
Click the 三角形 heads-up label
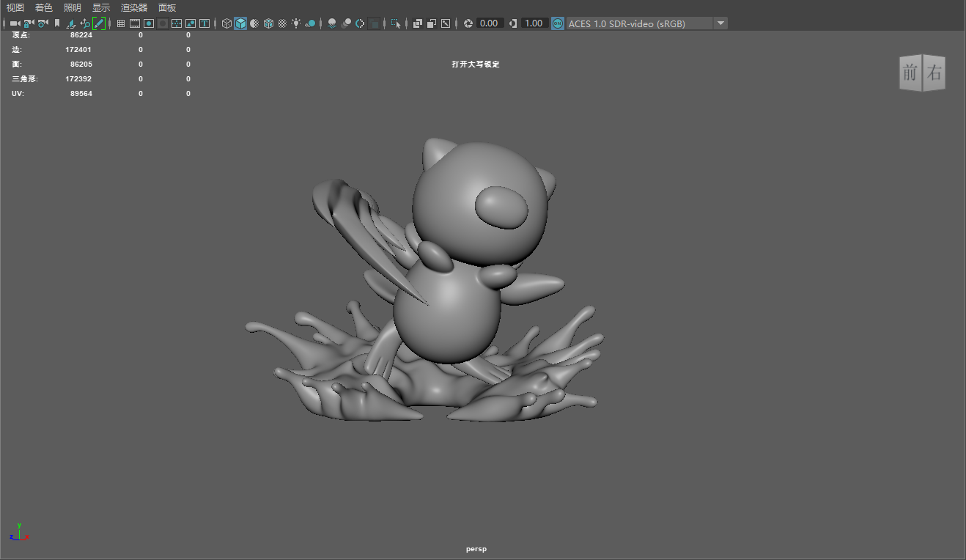25,79
